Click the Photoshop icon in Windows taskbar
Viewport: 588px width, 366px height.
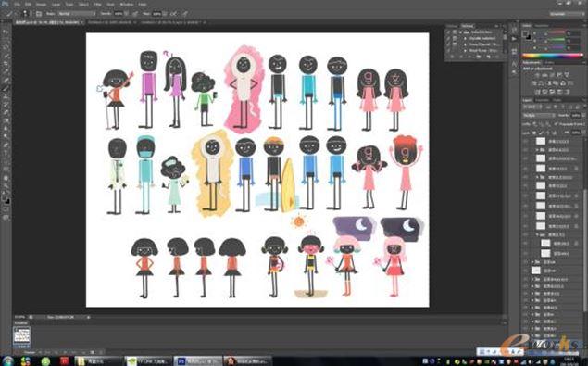tap(197, 361)
